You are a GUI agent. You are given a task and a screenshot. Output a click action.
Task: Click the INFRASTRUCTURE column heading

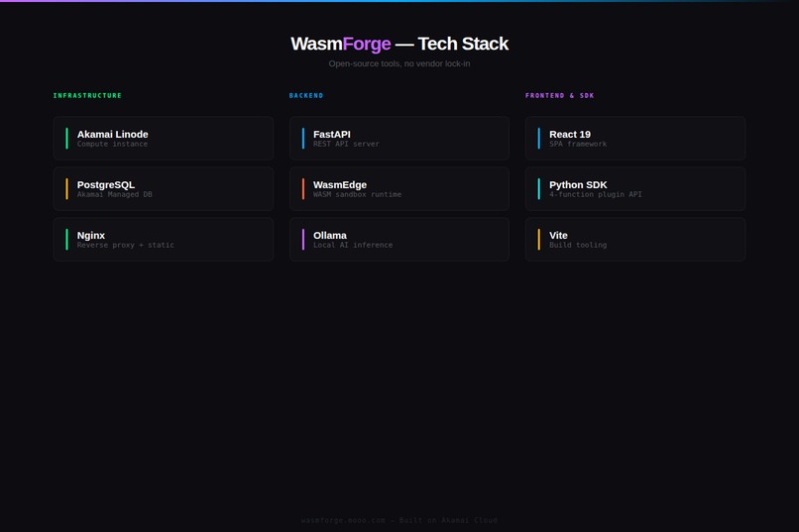[x=87, y=95]
